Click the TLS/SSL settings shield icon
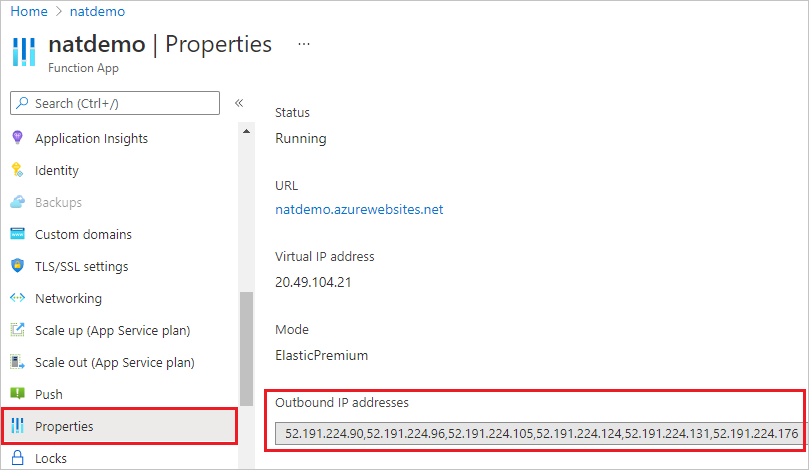The image size is (809, 470). coord(18,266)
